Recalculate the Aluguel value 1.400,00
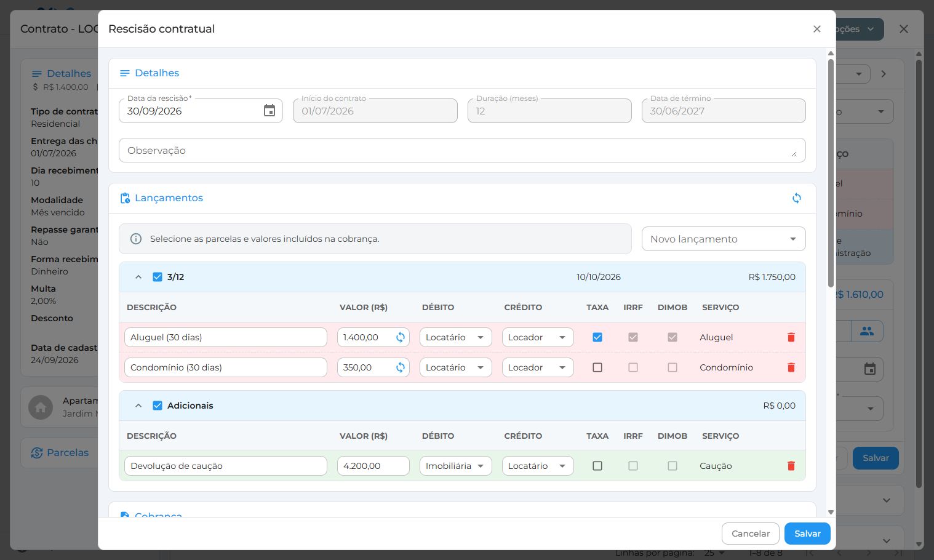Viewport: 934px width, 560px height. point(401,337)
